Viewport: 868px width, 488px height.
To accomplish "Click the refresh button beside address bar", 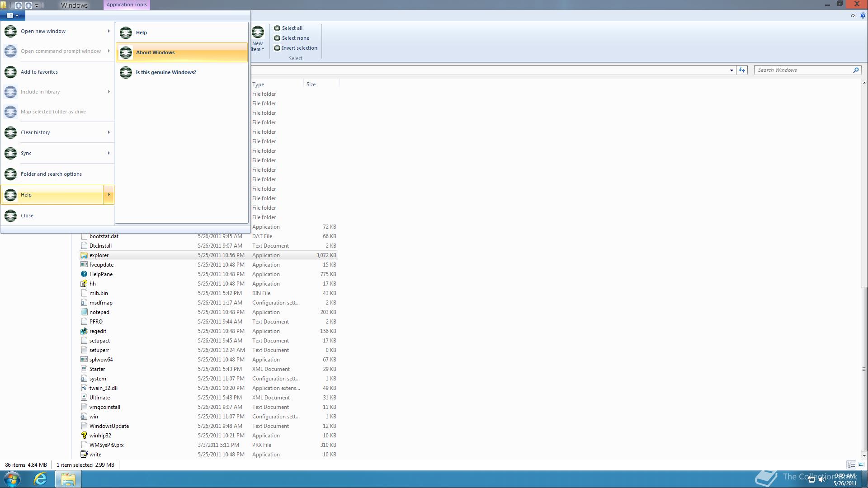I will click(741, 70).
